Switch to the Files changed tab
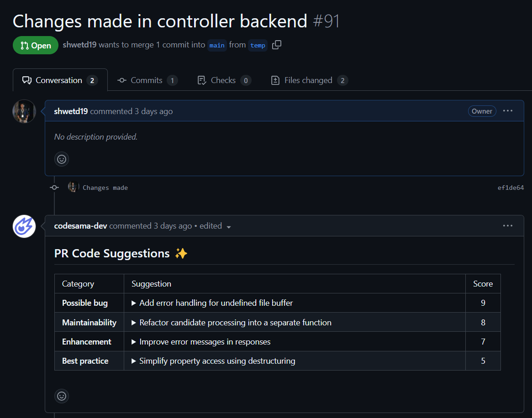 308,80
